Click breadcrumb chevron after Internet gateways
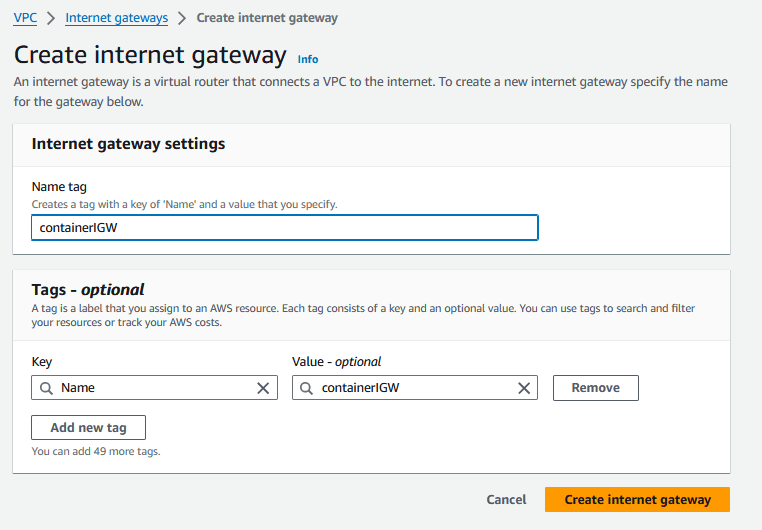This screenshot has height=530, width=762. 182,18
